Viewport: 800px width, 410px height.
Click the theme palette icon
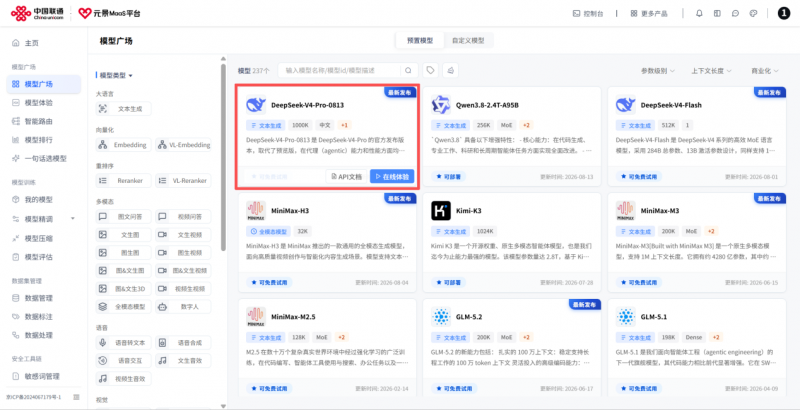(753, 14)
